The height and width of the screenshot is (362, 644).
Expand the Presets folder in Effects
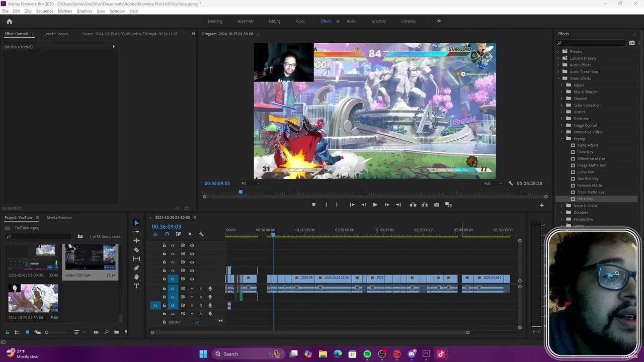(x=558, y=51)
